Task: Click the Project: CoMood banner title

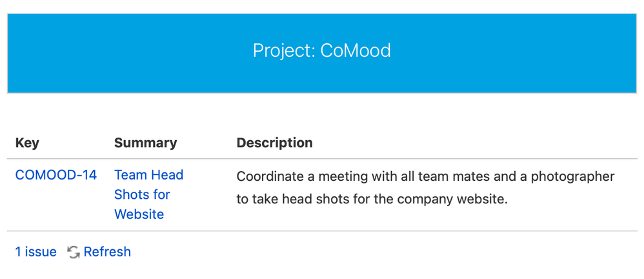Action: point(321,50)
